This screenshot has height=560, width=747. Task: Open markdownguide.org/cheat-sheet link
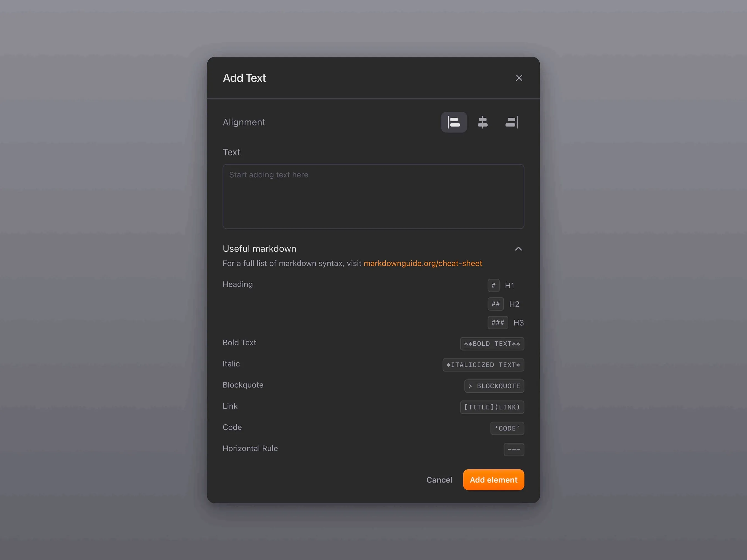pos(423,263)
